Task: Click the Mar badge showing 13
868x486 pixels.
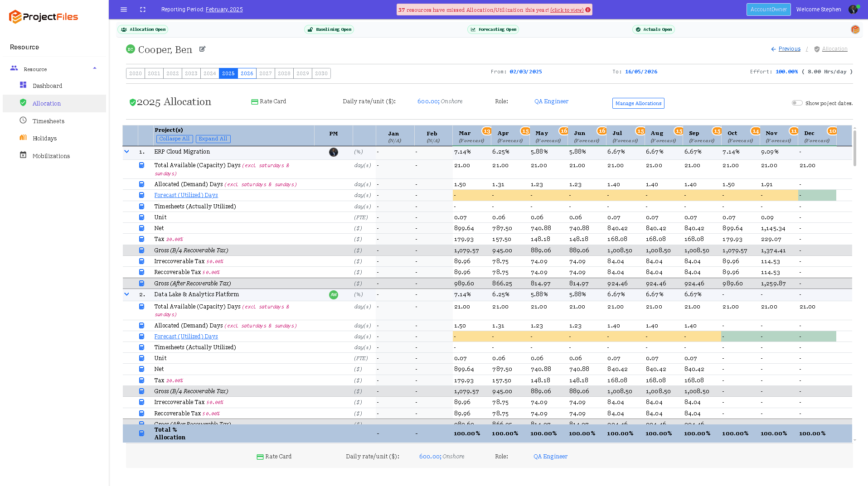Action: coord(486,131)
